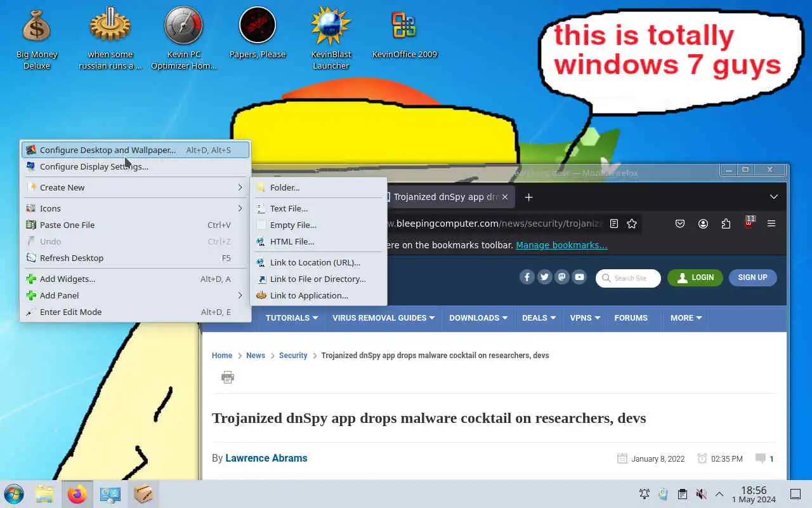Open the article comments bubble icon

tap(761, 458)
